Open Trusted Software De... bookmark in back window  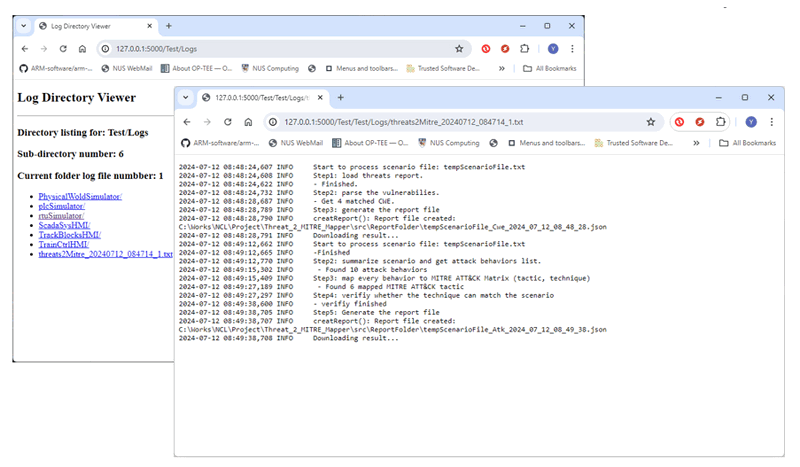click(443, 68)
